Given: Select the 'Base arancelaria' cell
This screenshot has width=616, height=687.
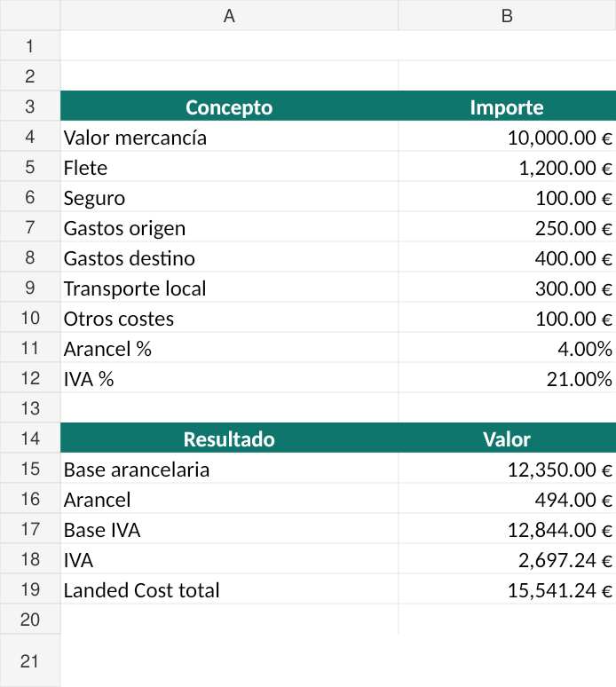Looking at the screenshot, I should tap(229, 469).
